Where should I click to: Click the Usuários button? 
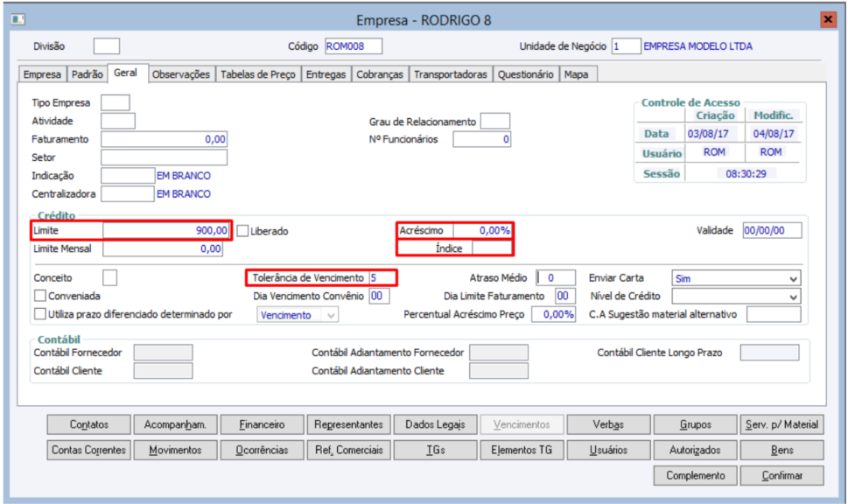tap(608, 450)
